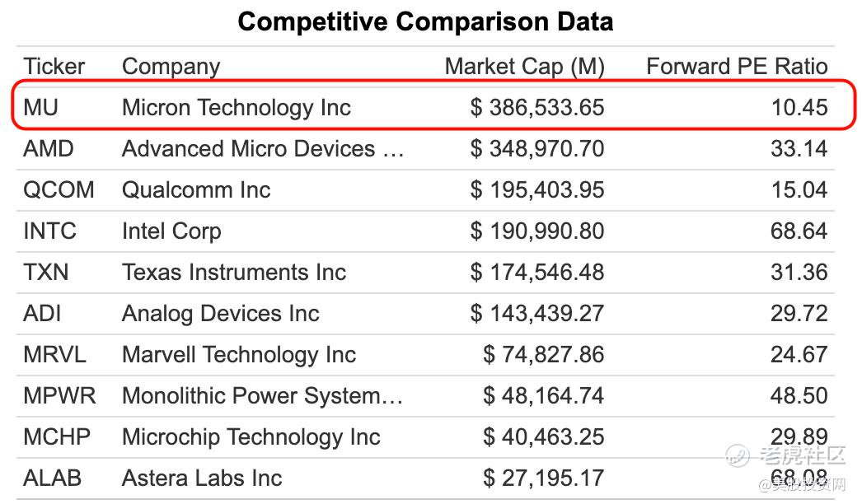
Task: Click the truncated Monolithic Power Systems name
Action: coord(262,396)
